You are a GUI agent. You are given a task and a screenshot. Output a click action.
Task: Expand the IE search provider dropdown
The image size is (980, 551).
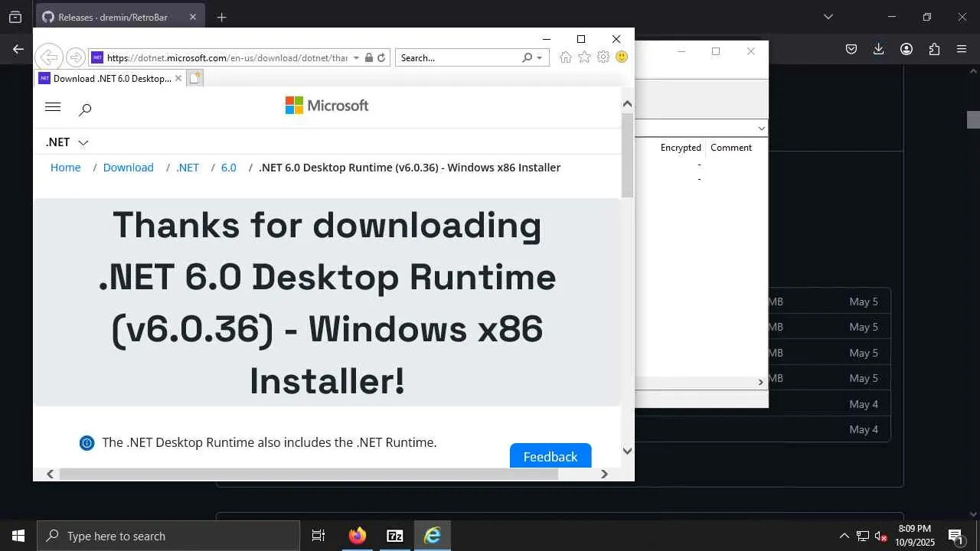pos(539,57)
